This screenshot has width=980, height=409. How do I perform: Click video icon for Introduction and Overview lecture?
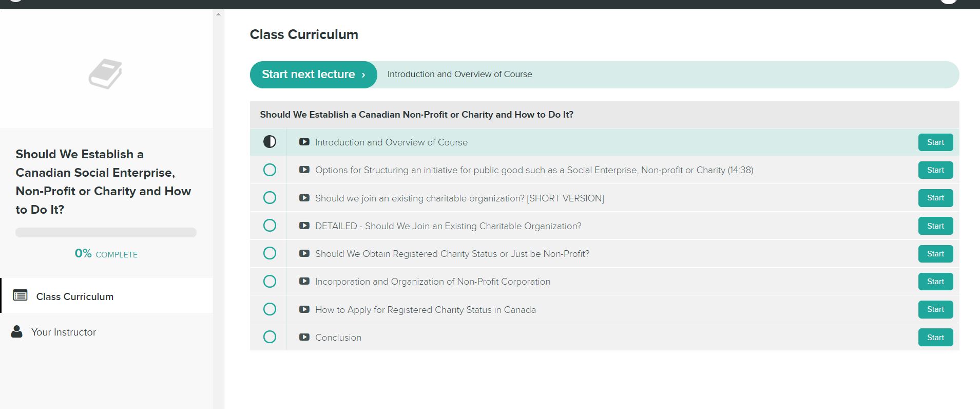click(x=304, y=142)
